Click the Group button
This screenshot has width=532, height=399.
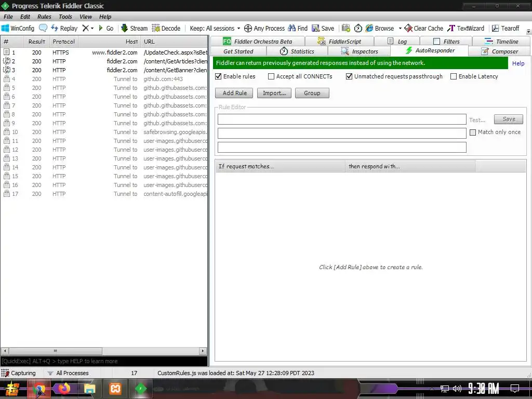[x=312, y=93]
